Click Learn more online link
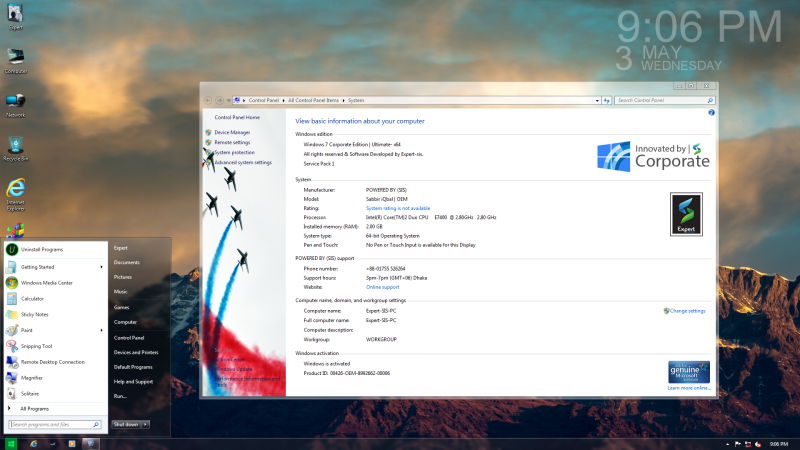800x450 pixels. click(x=689, y=388)
